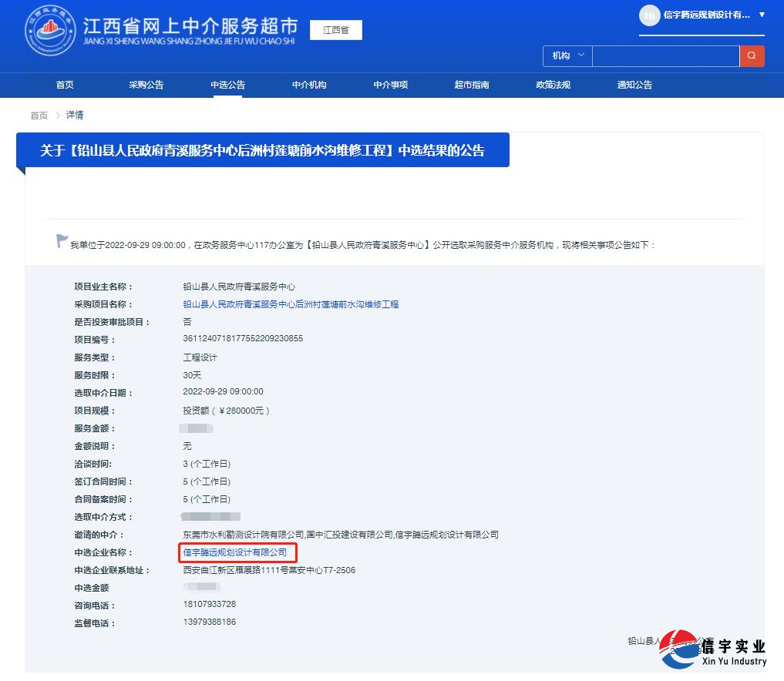The width and height of the screenshot is (784, 681).
Task: Click the flag icon beside the announcement text
Action: 61,240
